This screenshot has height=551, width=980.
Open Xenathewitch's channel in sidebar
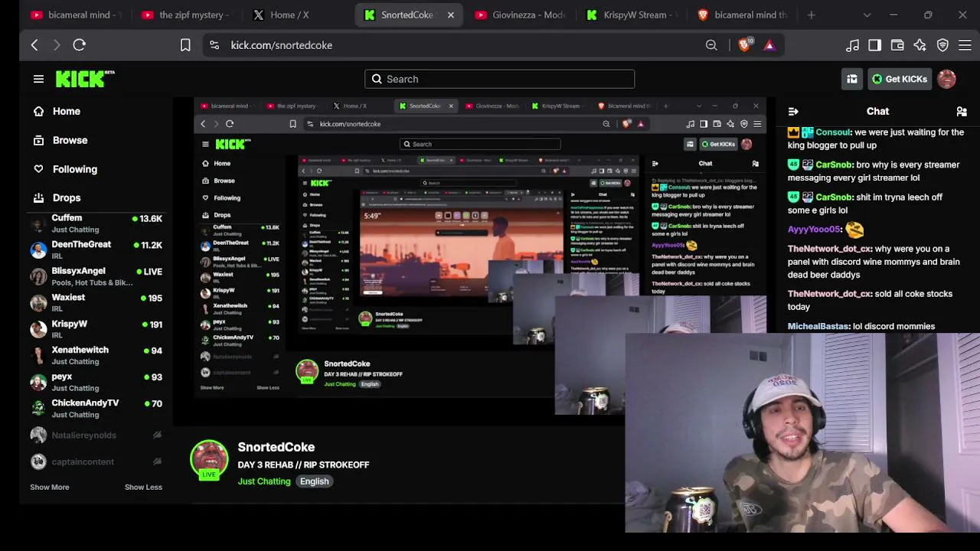click(96, 355)
